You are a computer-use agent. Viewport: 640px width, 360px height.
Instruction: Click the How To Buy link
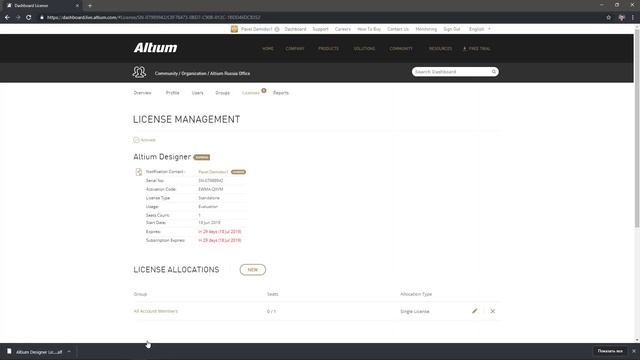pos(369,29)
